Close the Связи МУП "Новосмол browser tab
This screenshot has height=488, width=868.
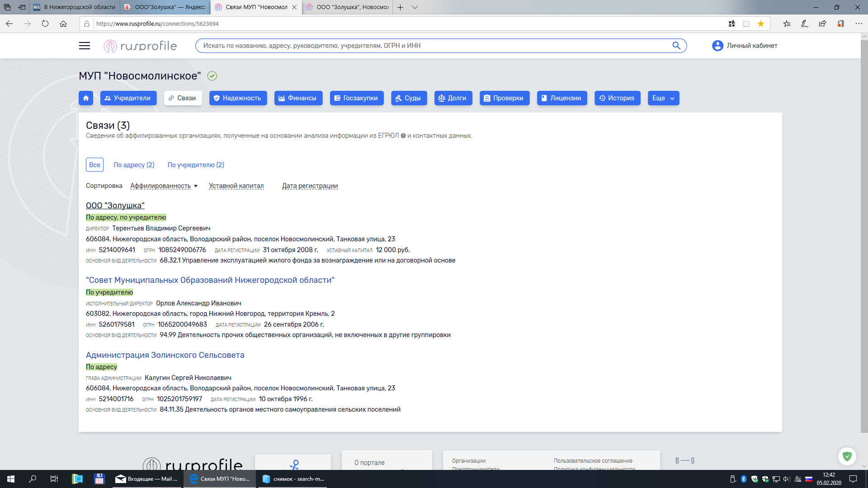(x=294, y=7)
